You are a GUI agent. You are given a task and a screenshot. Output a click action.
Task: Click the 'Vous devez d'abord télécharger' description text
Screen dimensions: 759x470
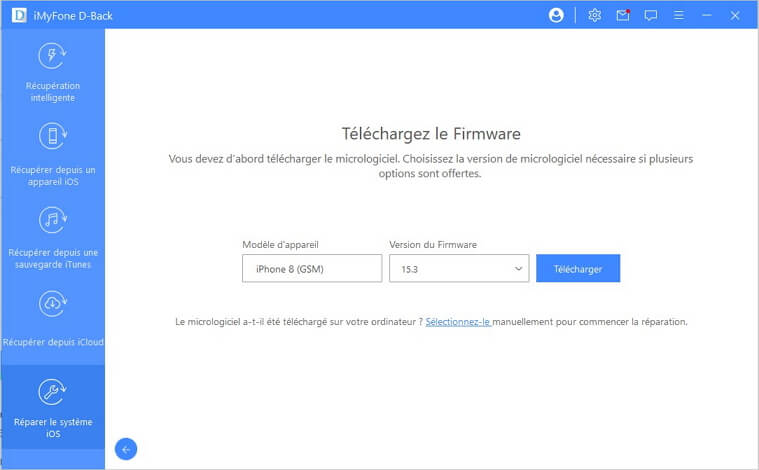(x=431, y=166)
